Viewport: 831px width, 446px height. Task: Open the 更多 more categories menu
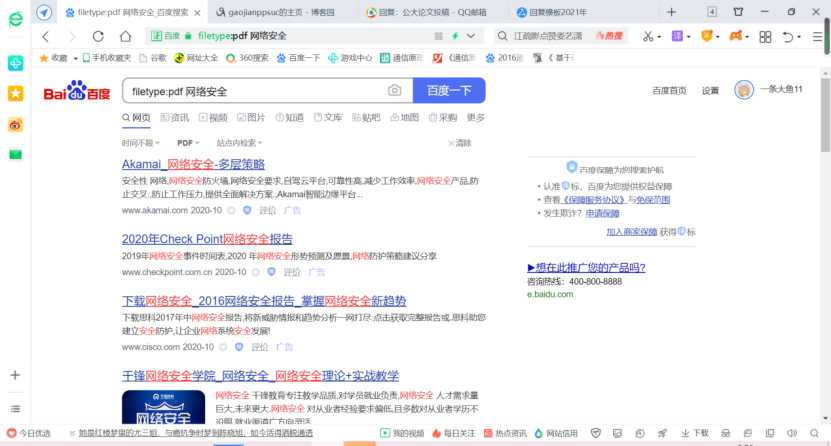point(475,118)
